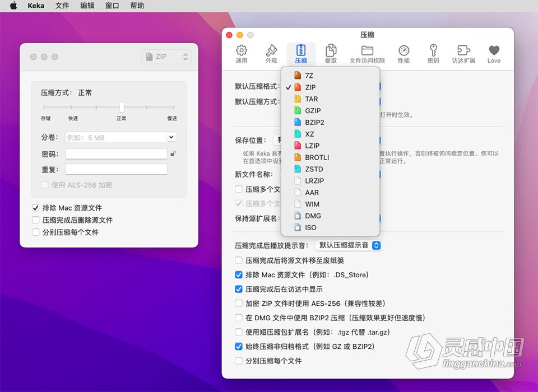Enable 分别压缩每个文件 in preferences window
This screenshot has height=392, width=538.
pos(239,361)
